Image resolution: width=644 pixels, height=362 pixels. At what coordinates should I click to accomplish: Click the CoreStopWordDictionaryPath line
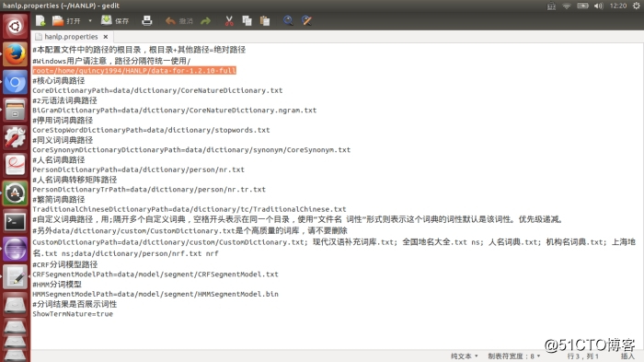151,130
